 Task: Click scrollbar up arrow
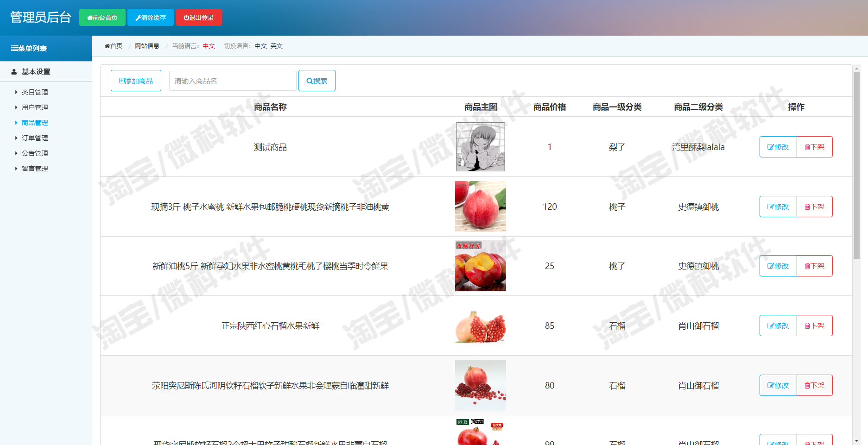point(856,69)
